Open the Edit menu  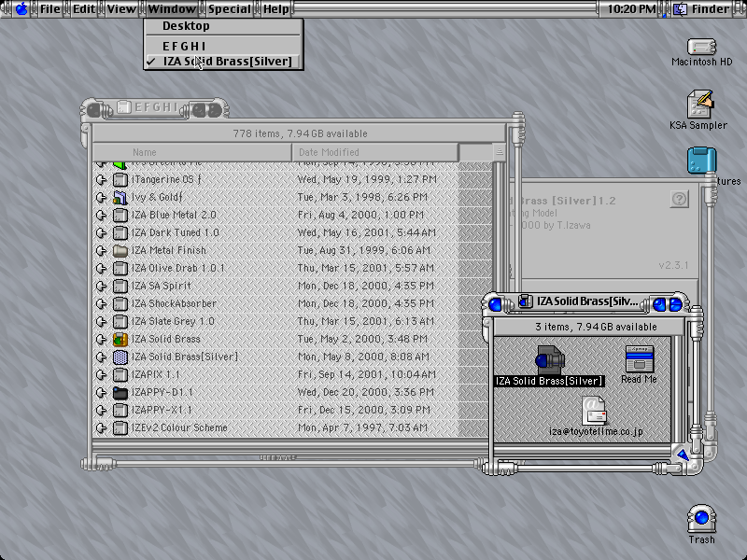click(x=84, y=8)
